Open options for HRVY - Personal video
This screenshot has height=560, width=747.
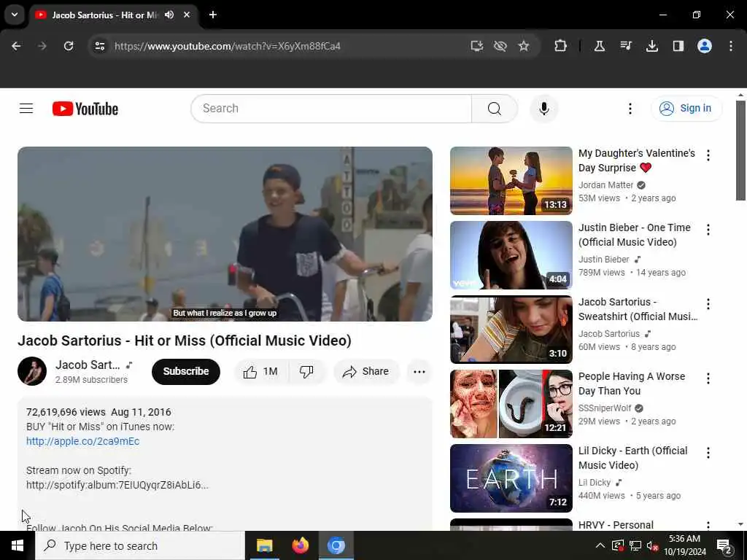pos(708,525)
